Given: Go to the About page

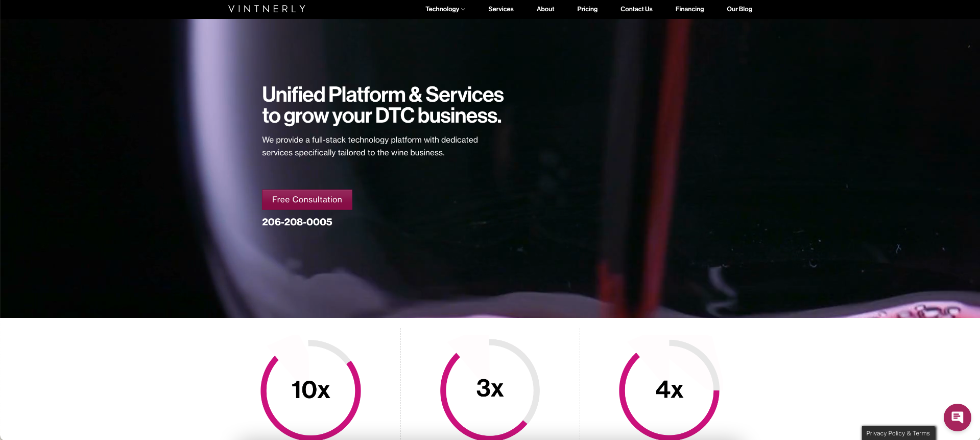Looking at the screenshot, I should point(545,9).
